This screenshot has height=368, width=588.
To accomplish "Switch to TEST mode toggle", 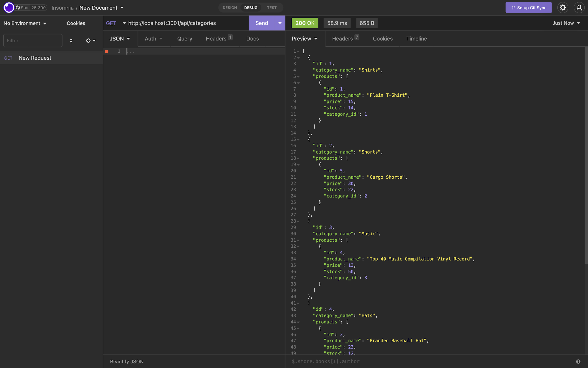I will [x=272, y=8].
